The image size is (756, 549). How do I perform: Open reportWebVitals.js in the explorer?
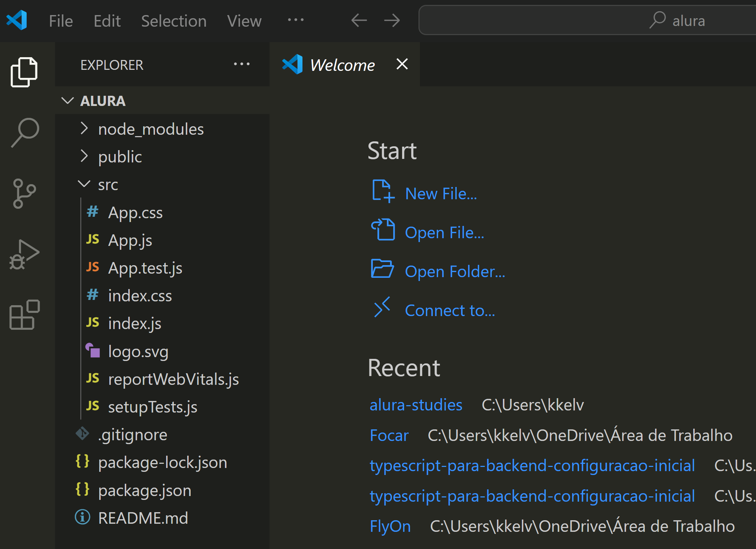173,379
